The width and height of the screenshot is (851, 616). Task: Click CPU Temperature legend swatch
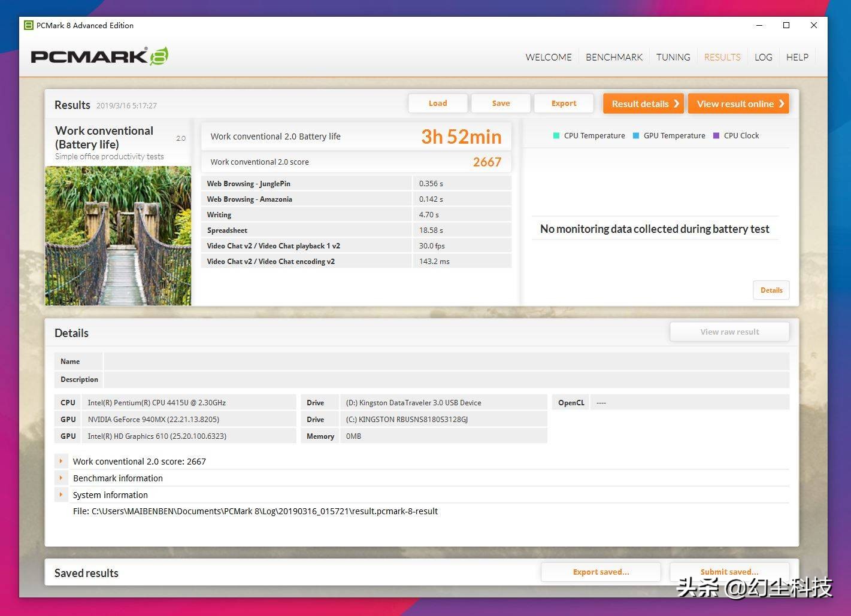point(556,135)
